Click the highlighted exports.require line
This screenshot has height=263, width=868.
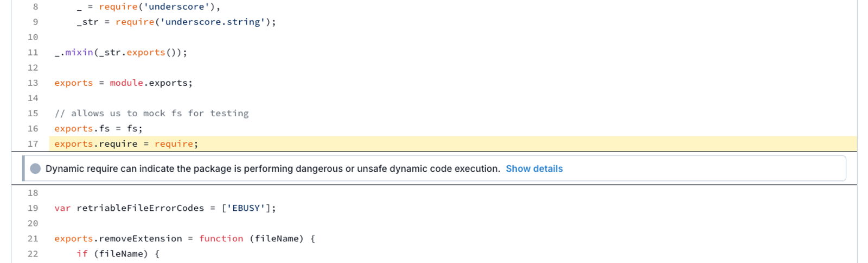click(x=453, y=143)
